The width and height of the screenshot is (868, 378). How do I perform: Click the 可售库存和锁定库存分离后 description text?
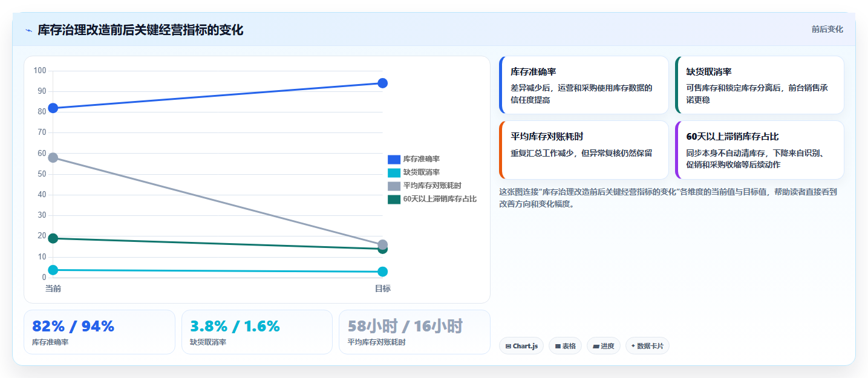[757, 94]
